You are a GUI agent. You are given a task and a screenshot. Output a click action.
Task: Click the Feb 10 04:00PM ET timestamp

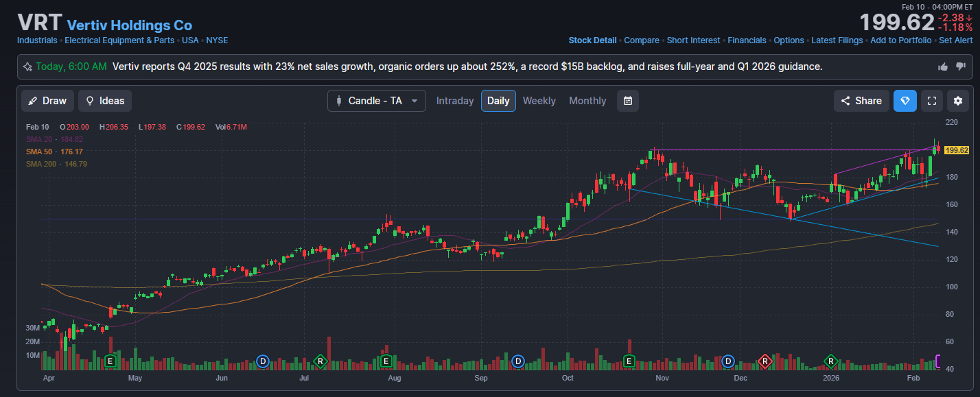click(x=937, y=6)
